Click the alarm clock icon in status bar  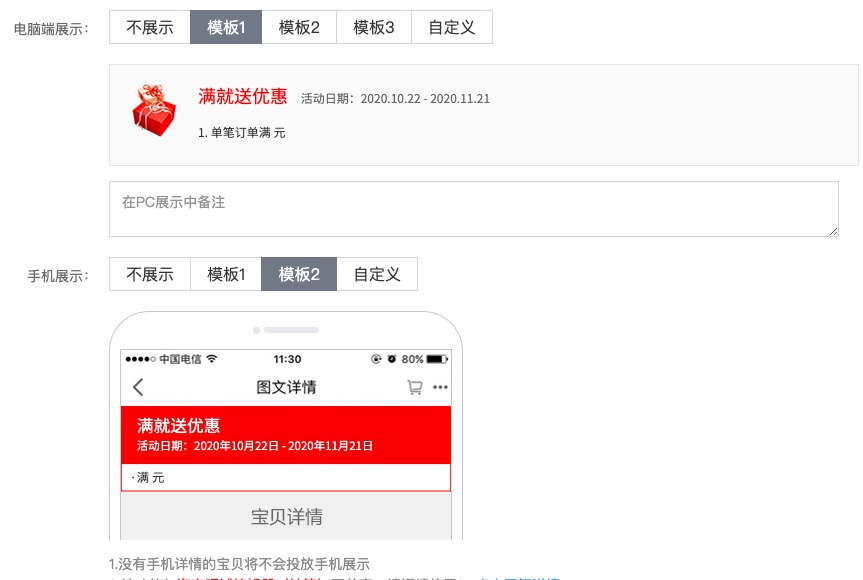pos(392,359)
